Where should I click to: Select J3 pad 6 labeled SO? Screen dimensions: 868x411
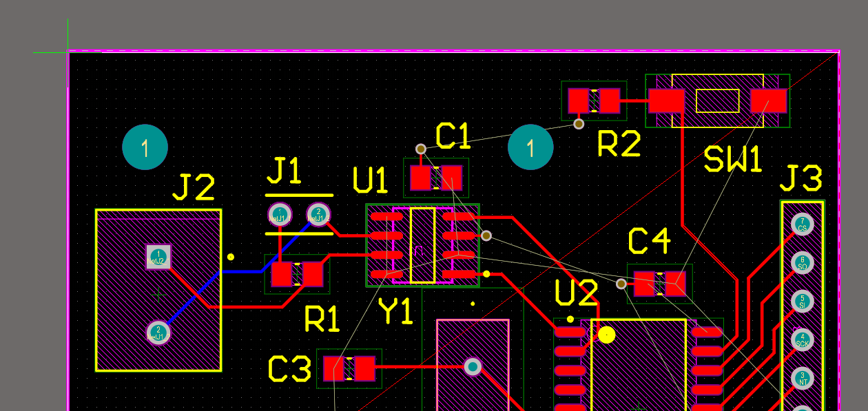point(803,263)
